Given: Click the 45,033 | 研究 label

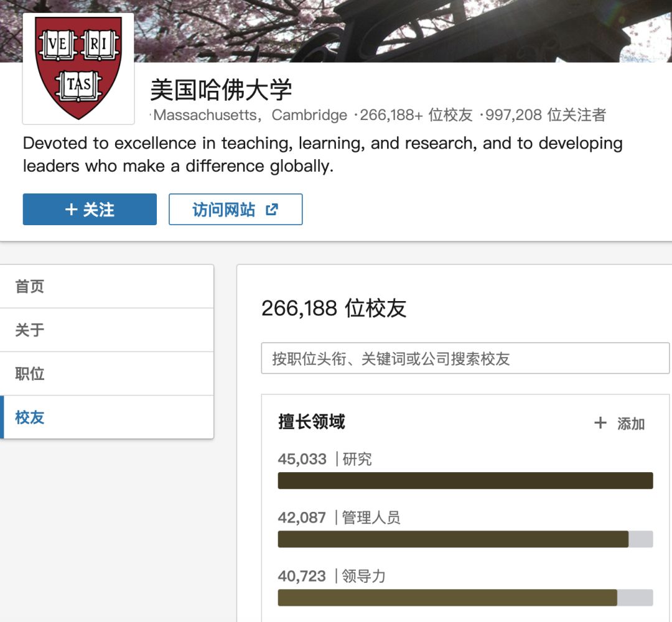Looking at the screenshot, I should [x=325, y=459].
